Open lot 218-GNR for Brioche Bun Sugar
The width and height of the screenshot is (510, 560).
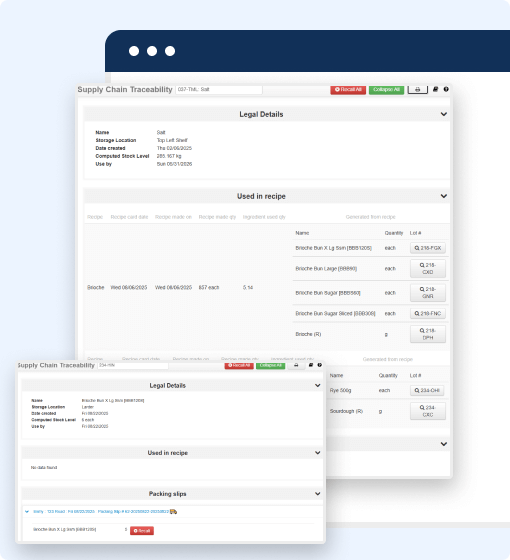pyautogui.click(x=428, y=293)
